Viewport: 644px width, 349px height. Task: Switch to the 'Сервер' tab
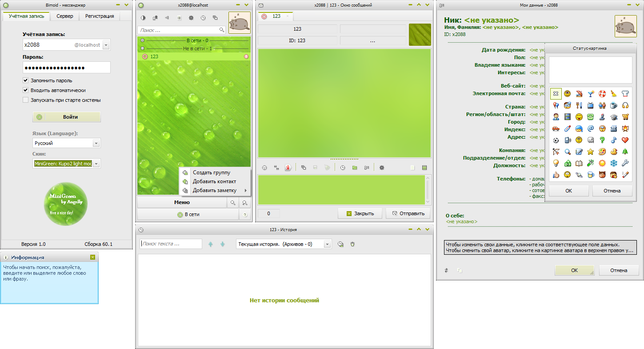pos(64,16)
